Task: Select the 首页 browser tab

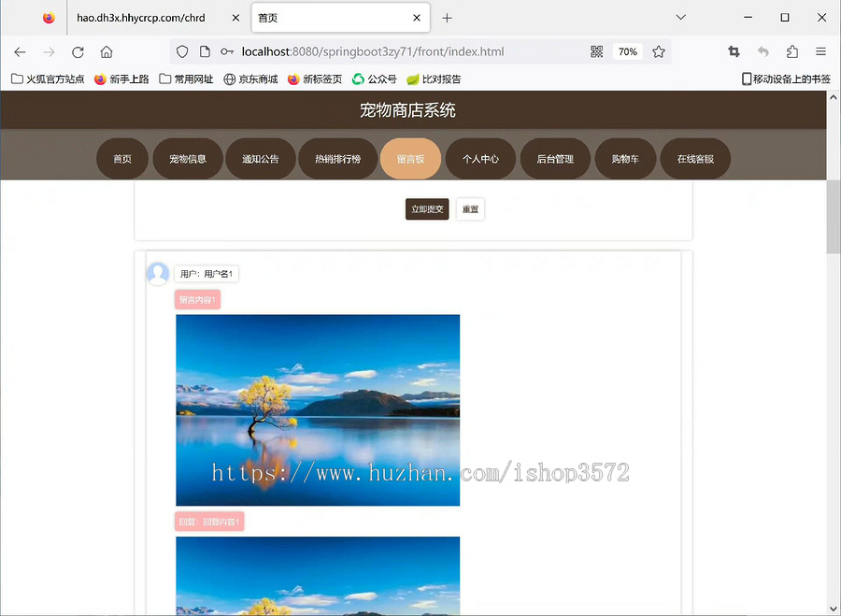Action: 340,18
